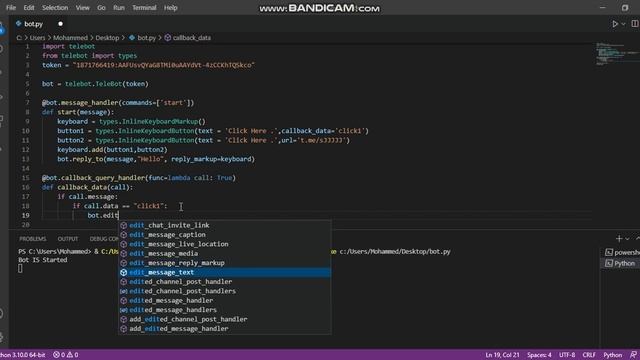640x360 pixels.
Task: Switch to the DEBUG CONSOLE panel tab
Action: pyautogui.click(x=104, y=239)
